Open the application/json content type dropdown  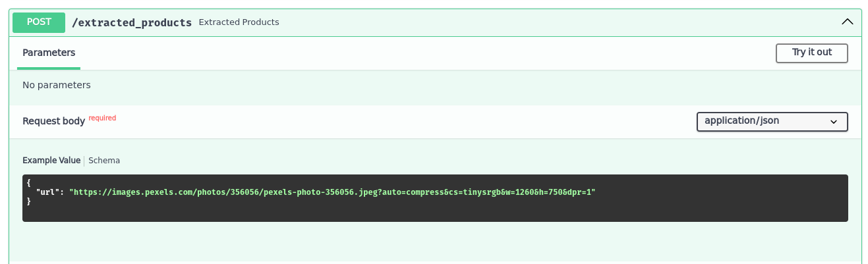[772, 122]
